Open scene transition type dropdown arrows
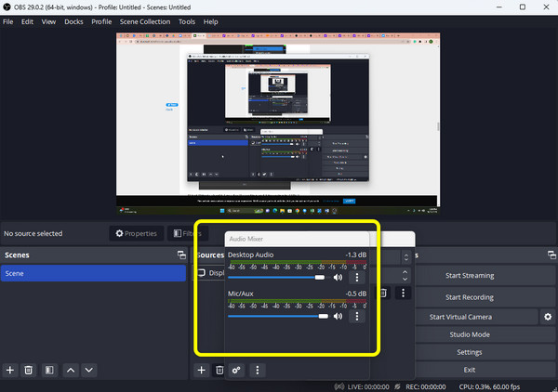Viewport: 558px width, 392px height. click(406, 257)
